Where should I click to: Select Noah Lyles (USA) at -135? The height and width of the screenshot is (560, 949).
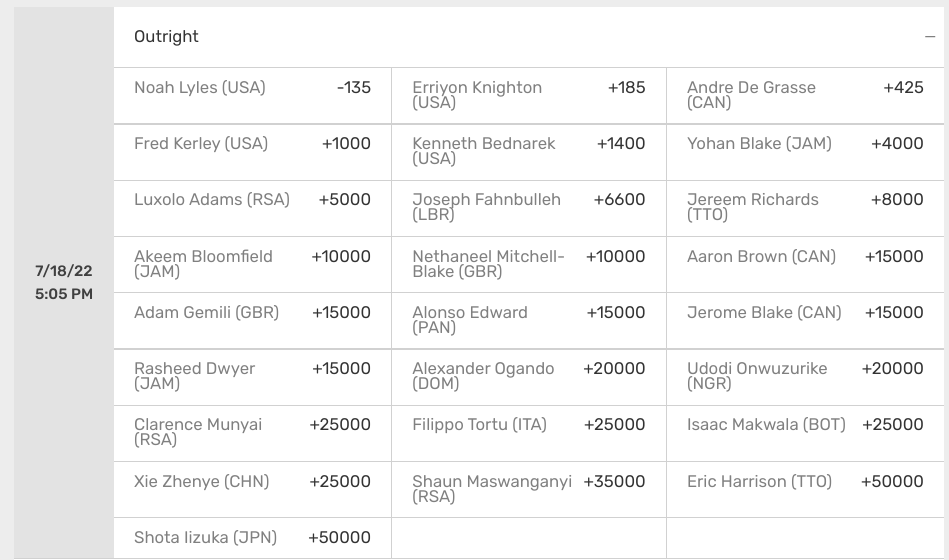pyautogui.click(x=252, y=96)
